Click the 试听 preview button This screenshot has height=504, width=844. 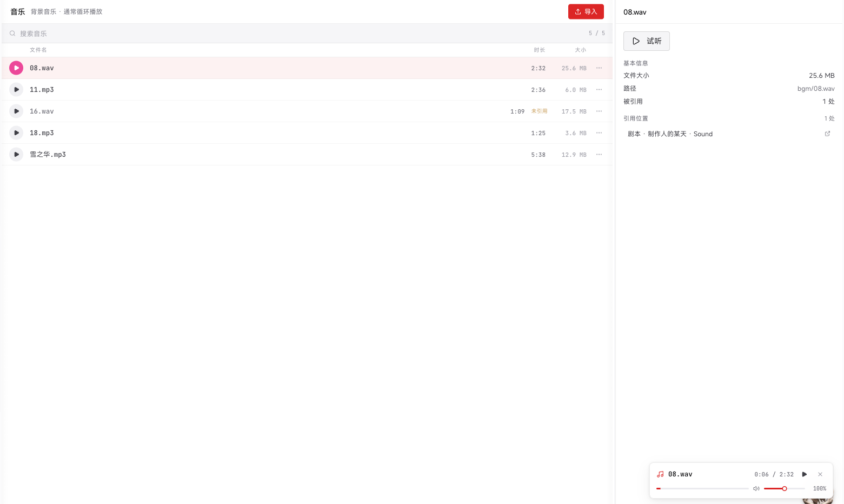click(x=647, y=41)
